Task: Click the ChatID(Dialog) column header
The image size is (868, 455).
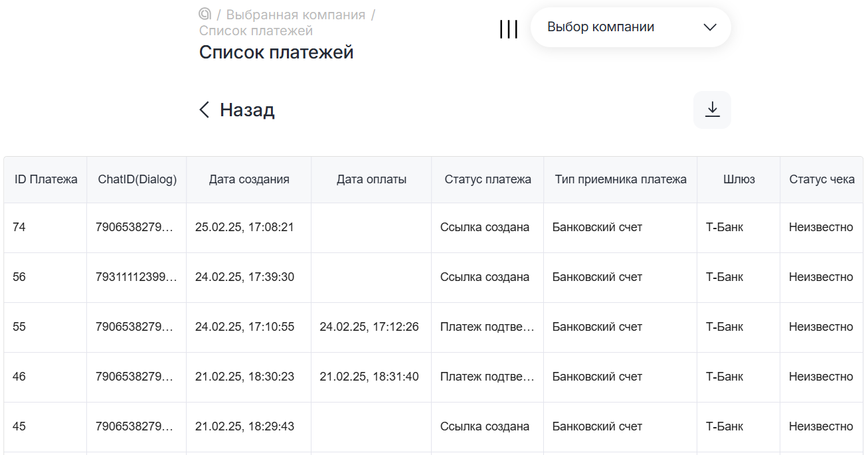Action: 137,179
